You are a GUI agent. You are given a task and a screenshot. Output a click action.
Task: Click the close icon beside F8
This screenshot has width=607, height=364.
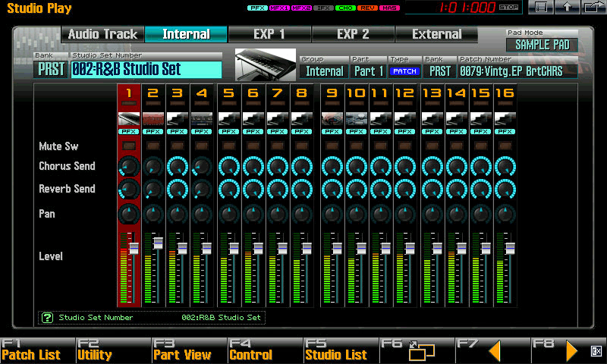click(596, 351)
